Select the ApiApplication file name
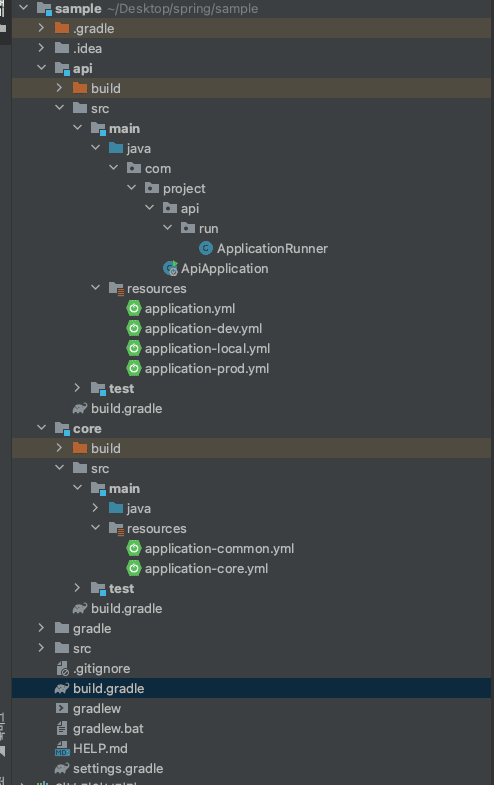494x785 pixels. (225, 268)
